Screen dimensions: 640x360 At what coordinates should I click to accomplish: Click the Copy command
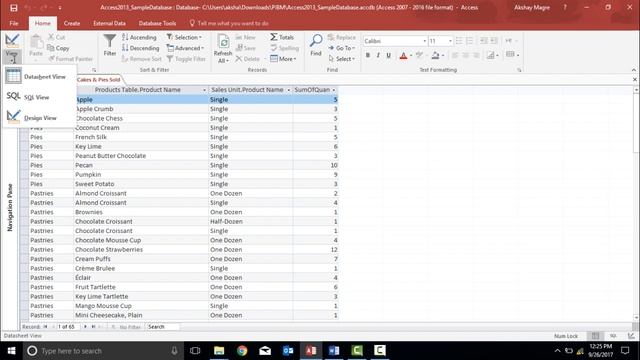pyautogui.click(x=58, y=48)
